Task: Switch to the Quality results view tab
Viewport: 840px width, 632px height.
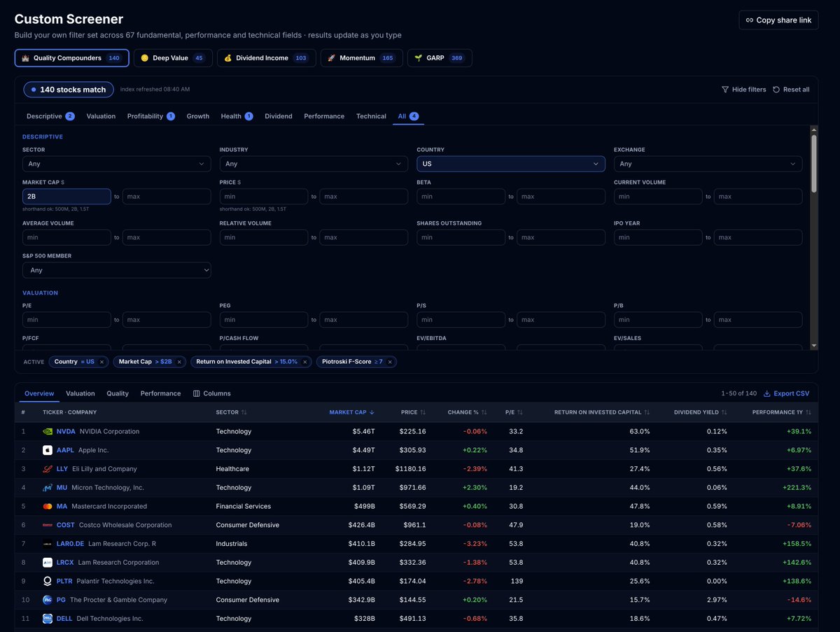Action: (x=118, y=393)
